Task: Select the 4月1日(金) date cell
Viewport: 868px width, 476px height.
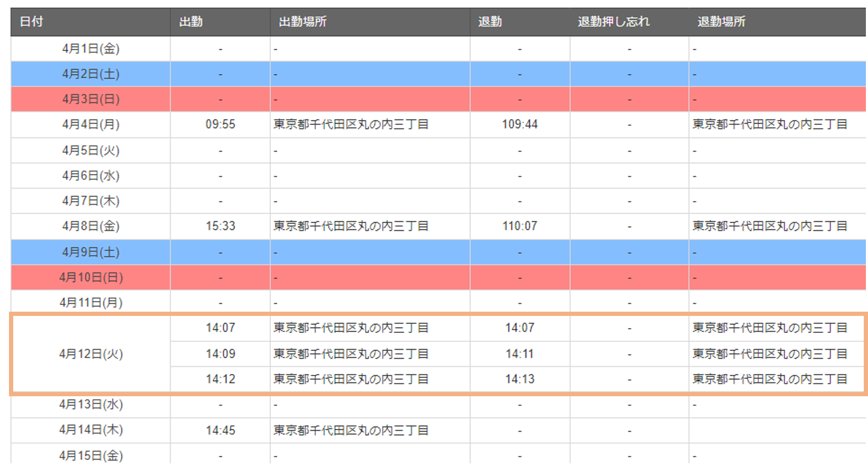Action: (91, 49)
